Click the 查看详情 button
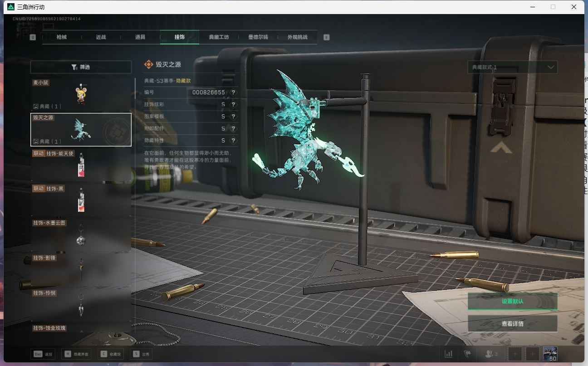 coord(512,324)
